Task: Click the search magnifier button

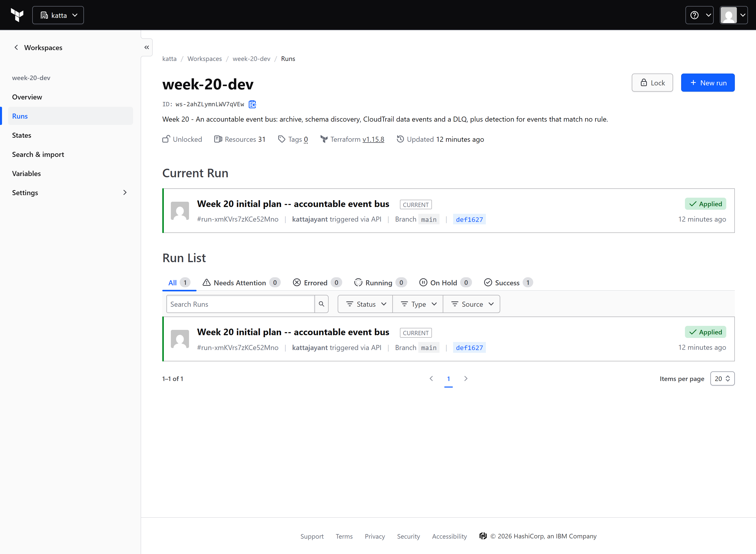Action: 322,304
